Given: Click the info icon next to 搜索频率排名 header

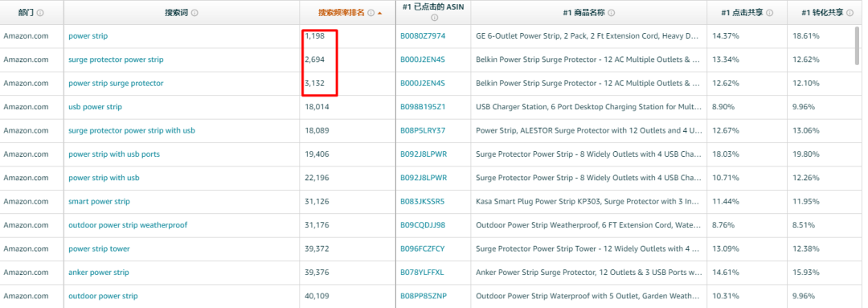Looking at the screenshot, I should (371, 12).
